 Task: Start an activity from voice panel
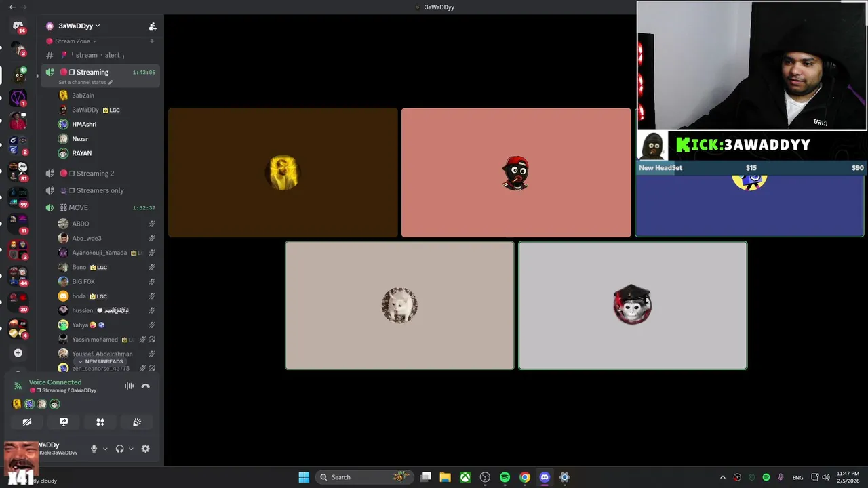pyautogui.click(x=100, y=422)
